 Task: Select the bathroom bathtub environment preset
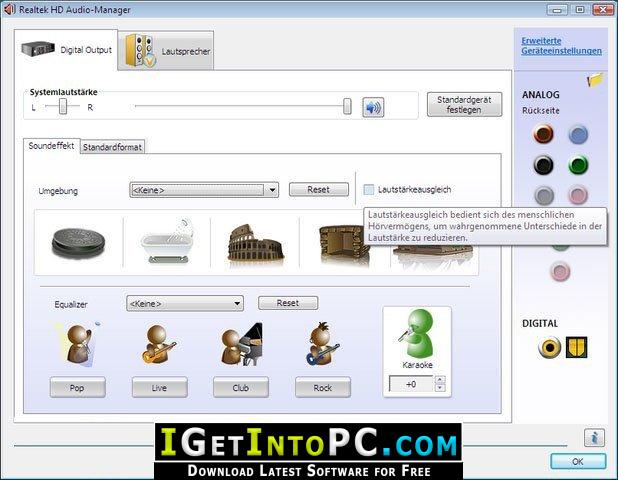coord(166,242)
